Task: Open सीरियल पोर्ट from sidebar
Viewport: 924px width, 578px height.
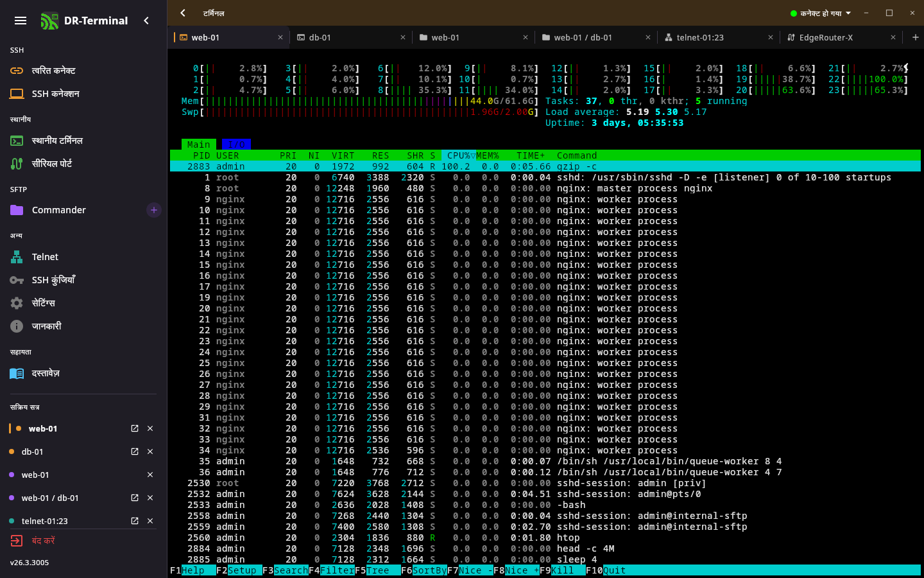Action: [83, 164]
